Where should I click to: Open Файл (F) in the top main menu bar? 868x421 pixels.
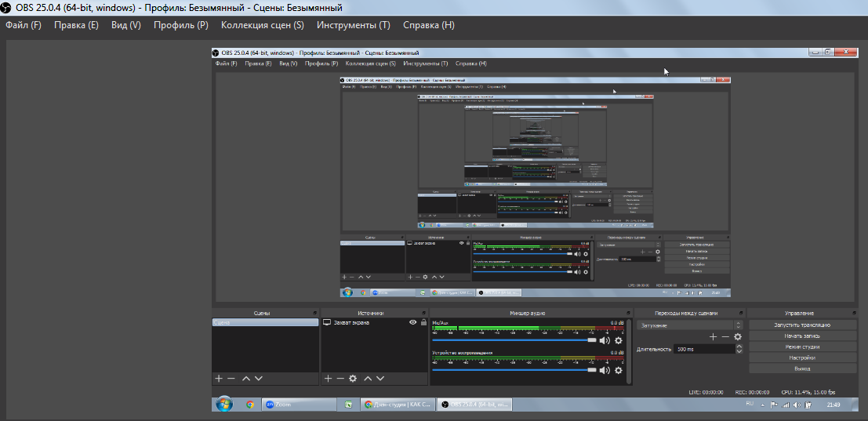tap(24, 25)
